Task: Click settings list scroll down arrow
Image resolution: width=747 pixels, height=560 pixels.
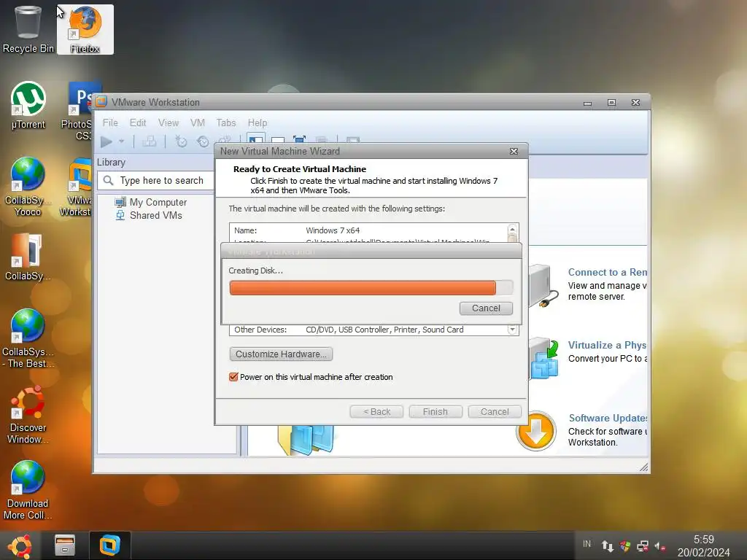Action: (x=512, y=330)
